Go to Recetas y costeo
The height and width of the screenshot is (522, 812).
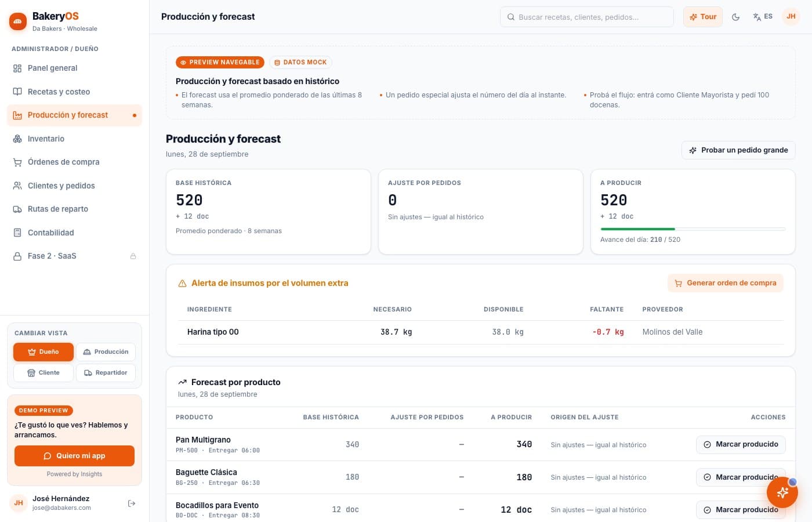tap(74, 92)
